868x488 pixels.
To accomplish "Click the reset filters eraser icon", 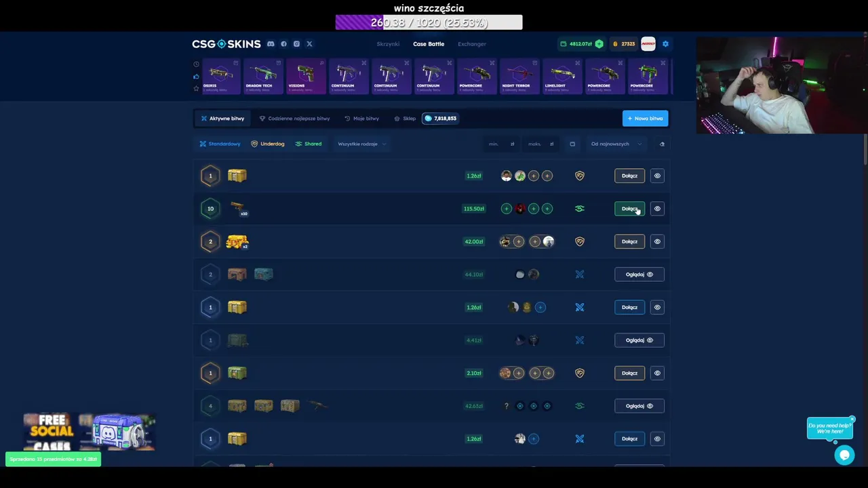I will tap(662, 144).
